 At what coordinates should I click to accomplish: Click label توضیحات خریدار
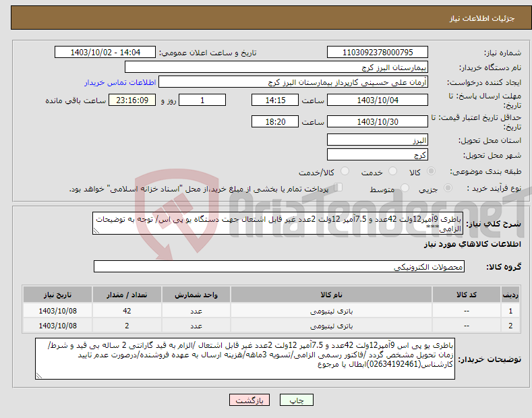click(490, 359)
